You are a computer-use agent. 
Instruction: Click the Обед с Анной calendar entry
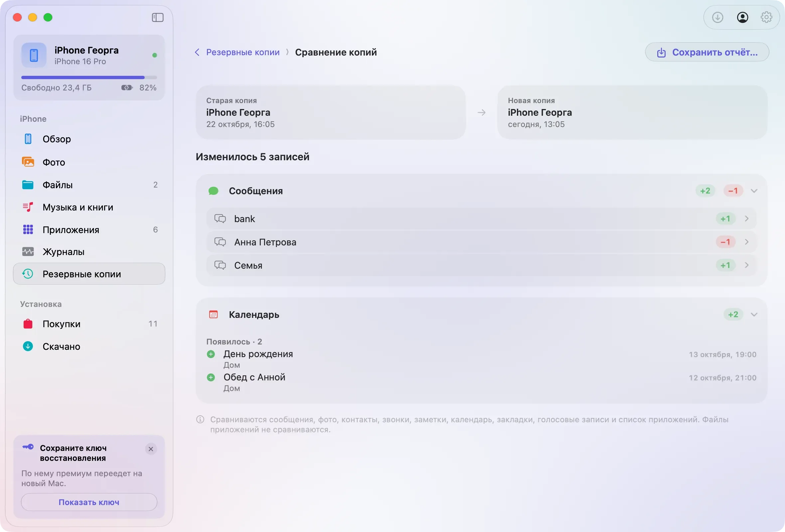coord(481,382)
